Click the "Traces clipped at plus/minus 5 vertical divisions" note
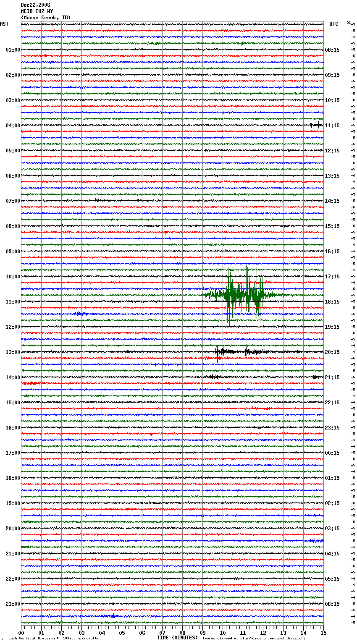This screenshot has width=357, height=644. 254,638
